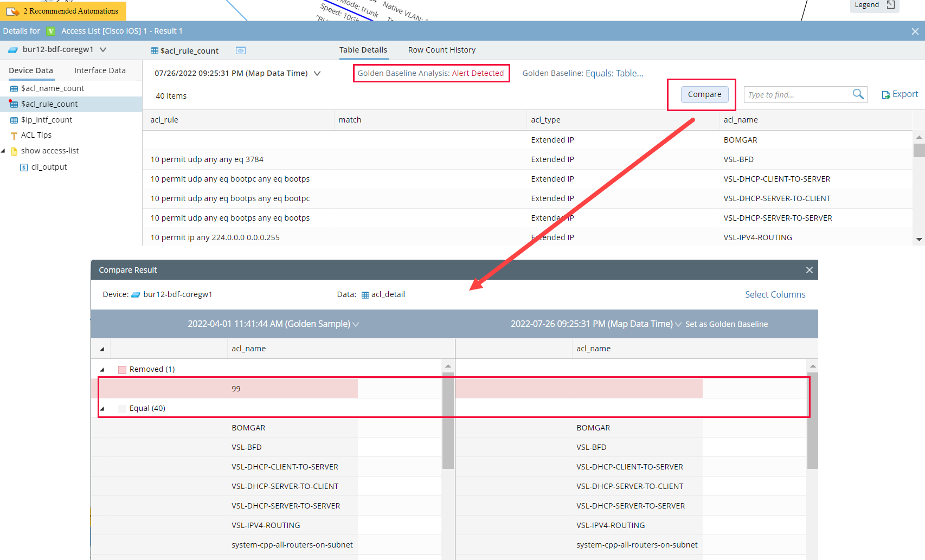This screenshot has height=560, width=925.
Task: Select $ip_intf_count in the Device Data tree
Action: [x=47, y=120]
